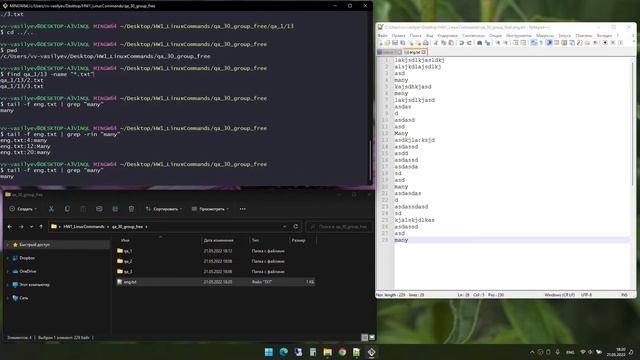The width and height of the screenshot is (640, 360).
Task: Click the search field in File Explorer
Action: [x=339, y=227]
